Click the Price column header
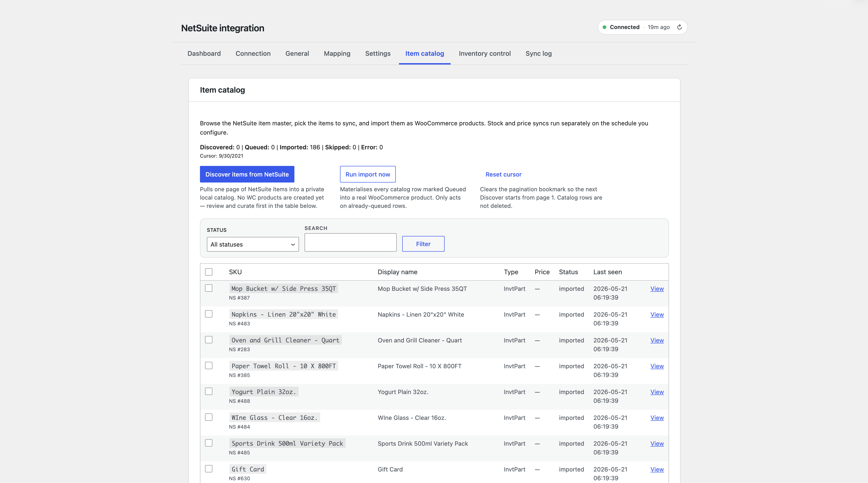 pos(542,272)
